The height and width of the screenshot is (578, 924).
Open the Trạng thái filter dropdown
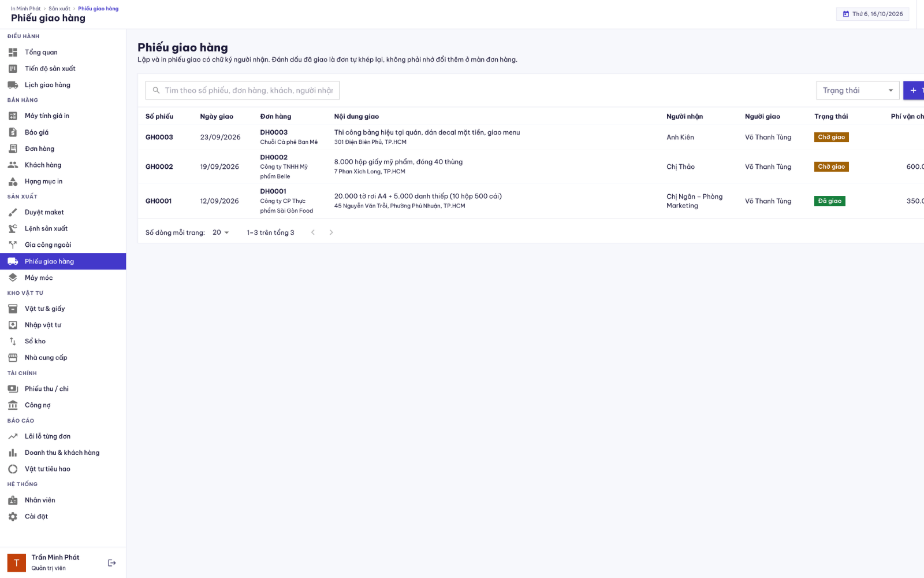click(x=858, y=90)
